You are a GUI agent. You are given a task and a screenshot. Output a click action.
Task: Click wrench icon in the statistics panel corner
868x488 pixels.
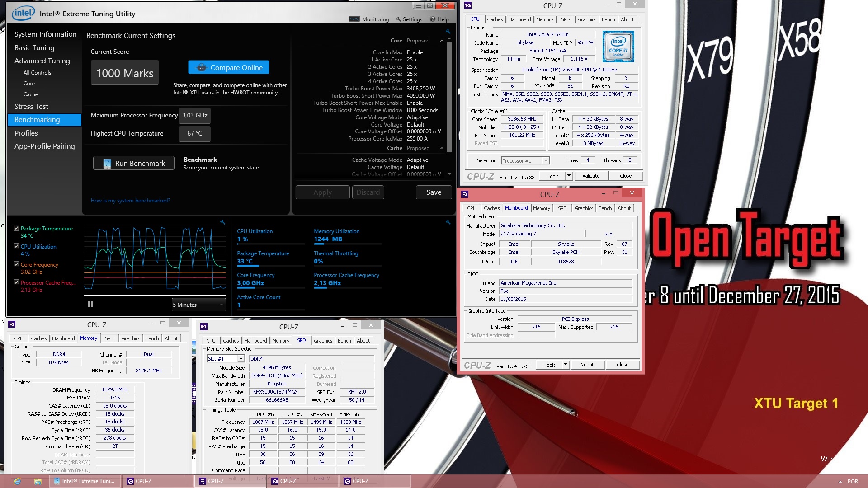448,222
